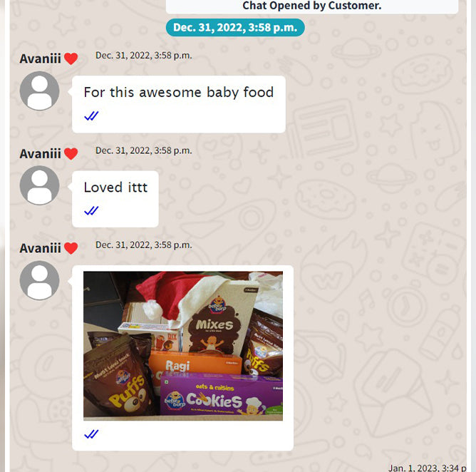The image size is (476, 472).
Task: Click the first Avaniii sender name
Action: 41,58
